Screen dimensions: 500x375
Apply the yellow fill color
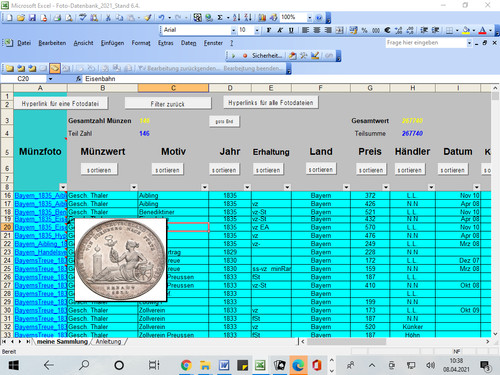[466, 30]
